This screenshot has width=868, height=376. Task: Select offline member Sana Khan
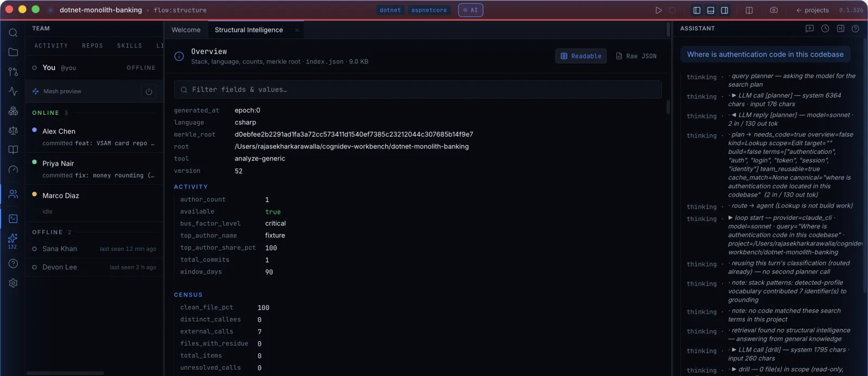[94, 249]
